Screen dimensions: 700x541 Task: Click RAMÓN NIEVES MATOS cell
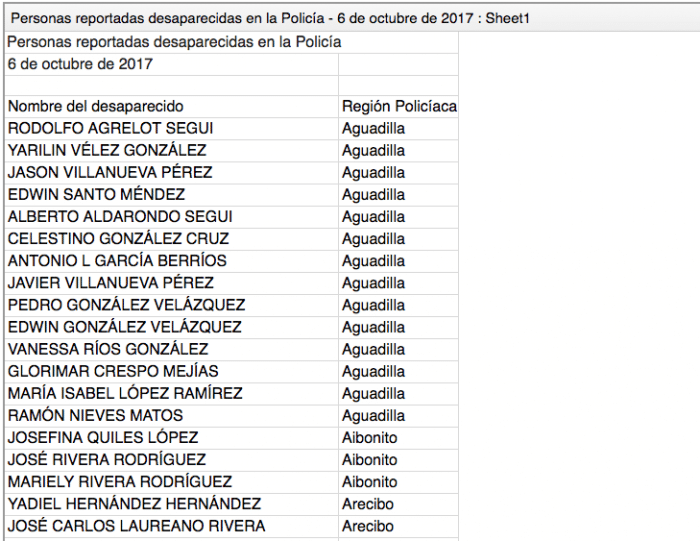pos(171,416)
